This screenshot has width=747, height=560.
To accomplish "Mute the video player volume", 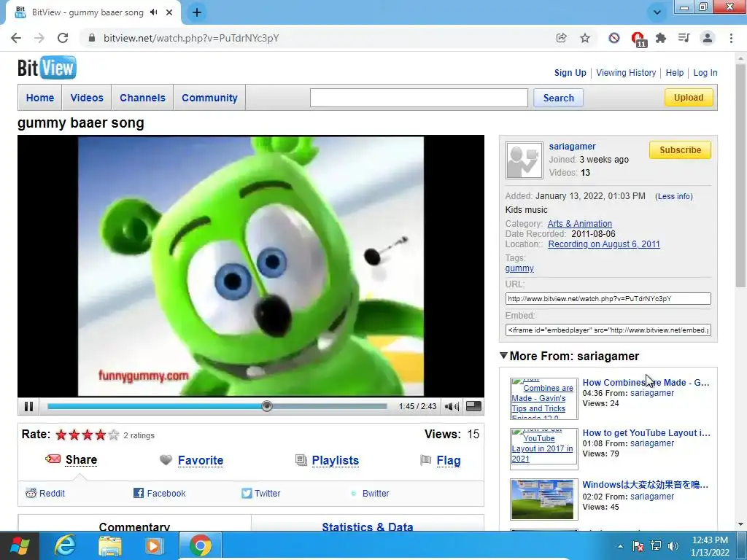I will click(451, 406).
